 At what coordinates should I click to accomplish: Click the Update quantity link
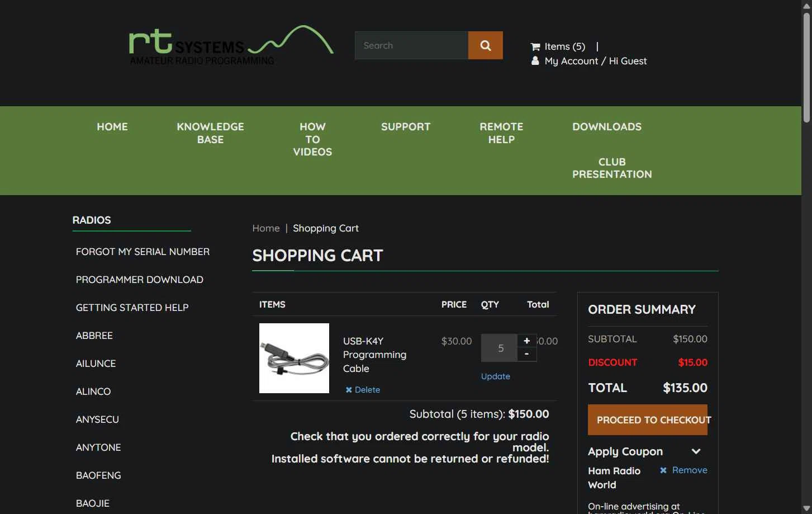[x=496, y=376]
